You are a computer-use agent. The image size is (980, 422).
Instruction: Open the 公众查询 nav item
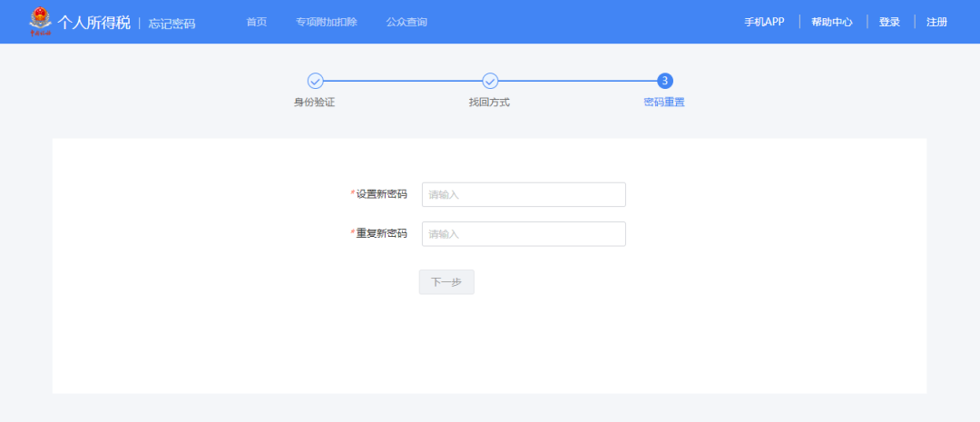pos(406,22)
